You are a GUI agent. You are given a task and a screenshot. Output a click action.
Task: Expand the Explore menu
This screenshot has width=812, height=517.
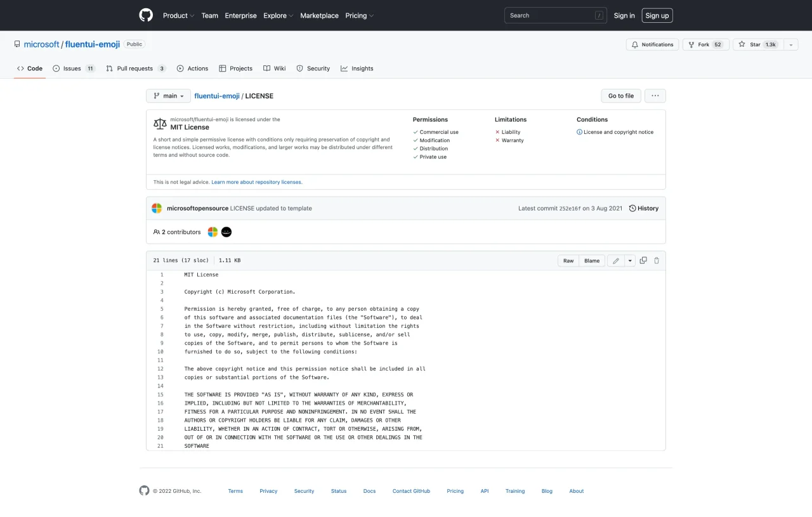point(278,15)
